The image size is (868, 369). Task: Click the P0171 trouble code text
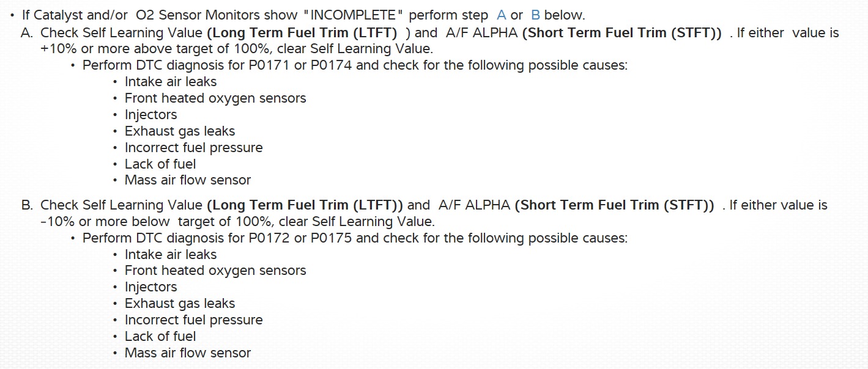(269, 65)
